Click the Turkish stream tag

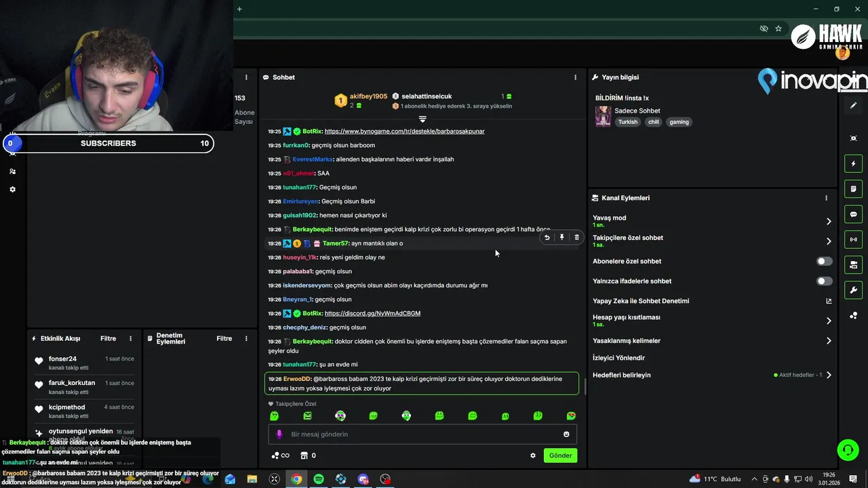point(627,122)
